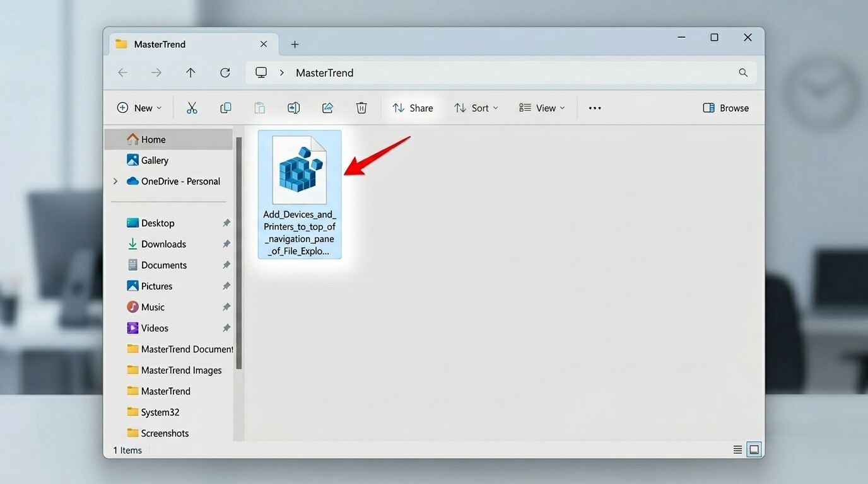Viewport: 868px width, 484px height.
Task: Click the Share button with arrows
Action: pyautogui.click(x=413, y=108)
